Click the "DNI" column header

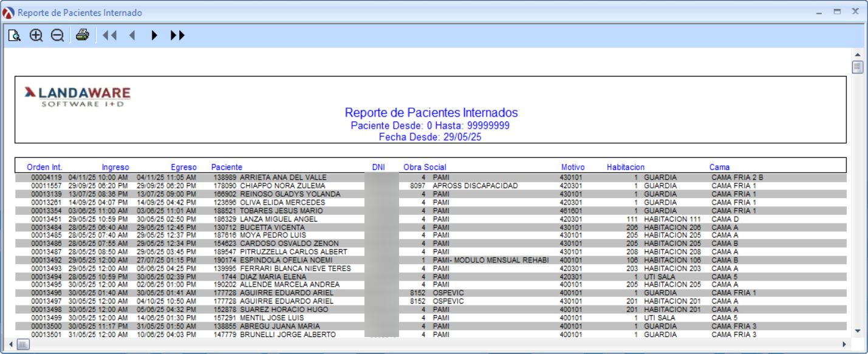[378, 167]
